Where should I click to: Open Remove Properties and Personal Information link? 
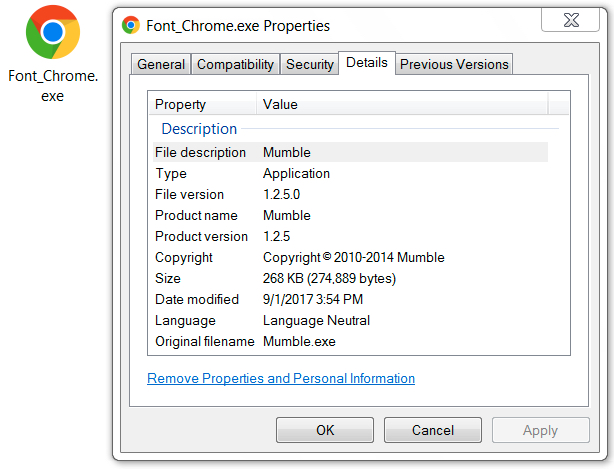coord(281,379)
